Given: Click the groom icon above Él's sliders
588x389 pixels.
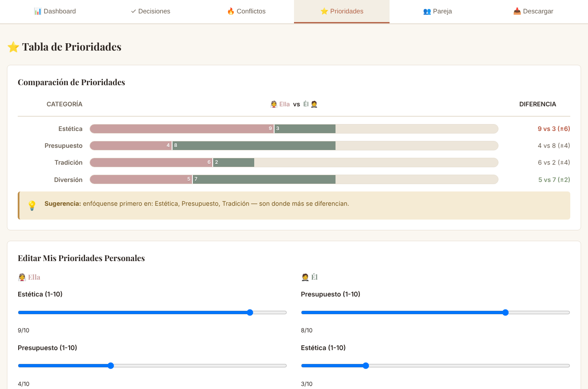Looking at the screenshot, I should [x=305, y=277].
